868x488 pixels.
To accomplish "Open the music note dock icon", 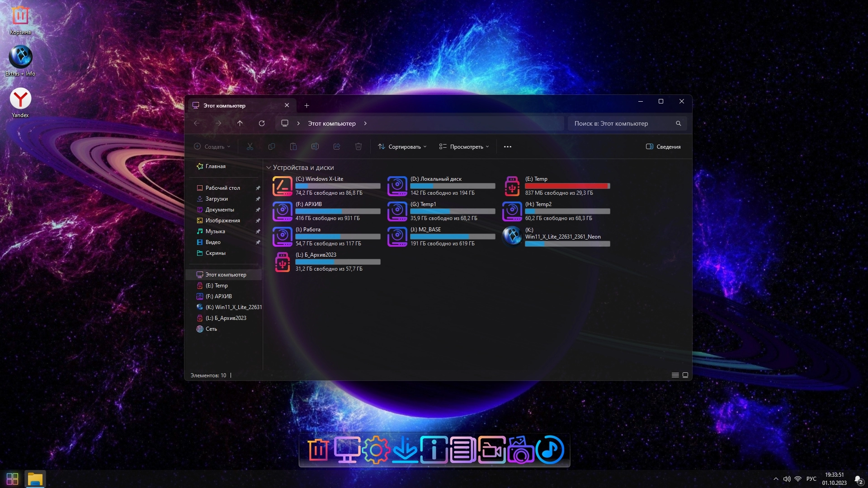I will point(550,450).
